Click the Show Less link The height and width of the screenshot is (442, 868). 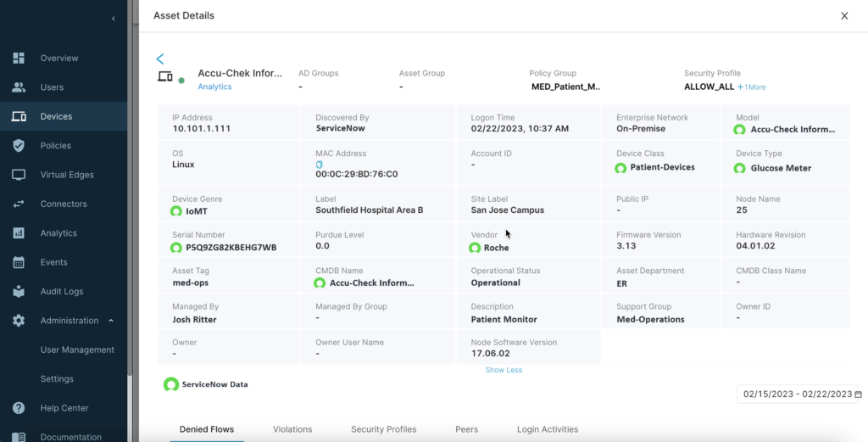(504, 370)
